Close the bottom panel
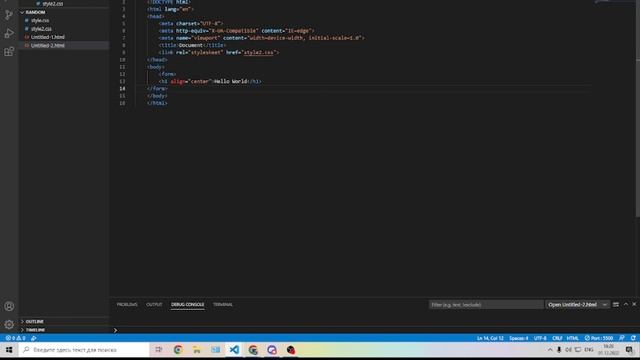Screen dimensions: 640x360 coord(634,304)
